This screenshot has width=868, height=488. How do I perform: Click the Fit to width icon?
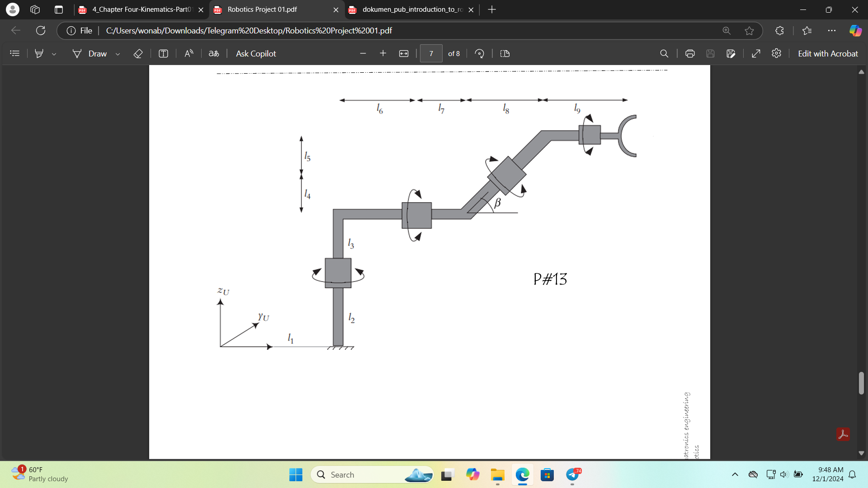click(x=403, y=53)
